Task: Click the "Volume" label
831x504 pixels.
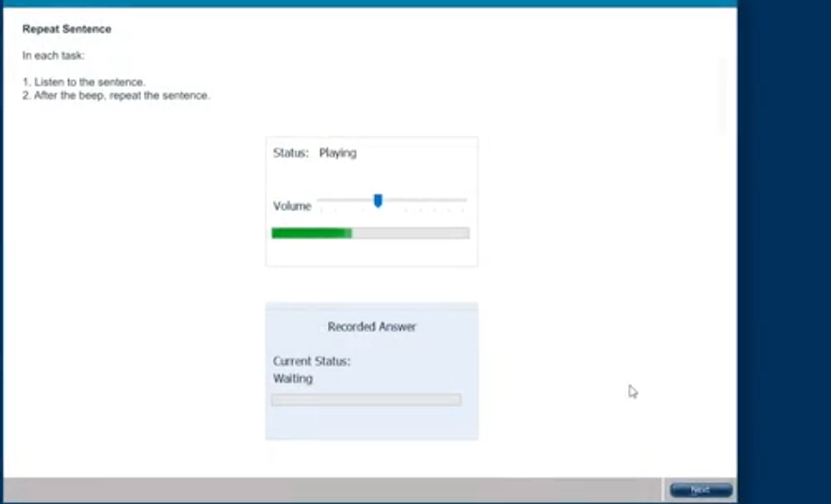Action: pyautogui.click(x=292, y=206)
